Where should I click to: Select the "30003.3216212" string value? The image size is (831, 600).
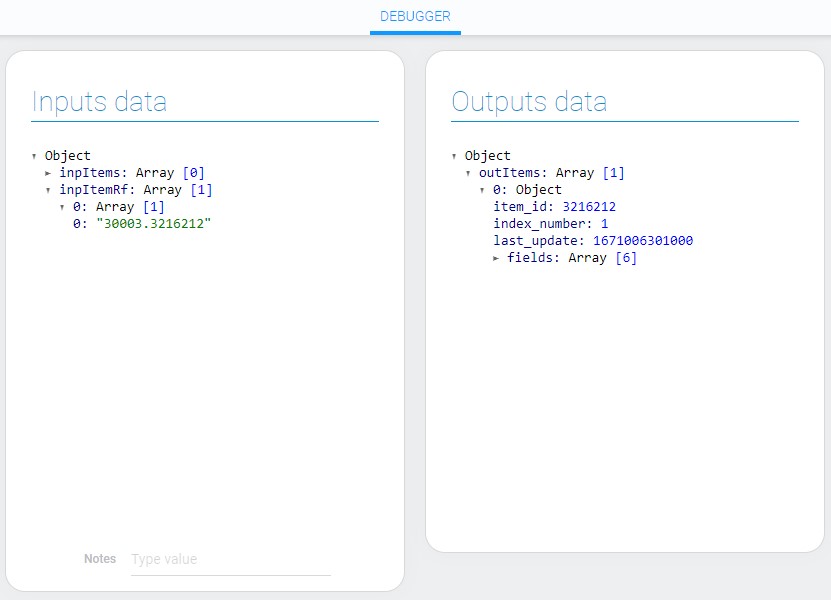[x=153, y=224]
